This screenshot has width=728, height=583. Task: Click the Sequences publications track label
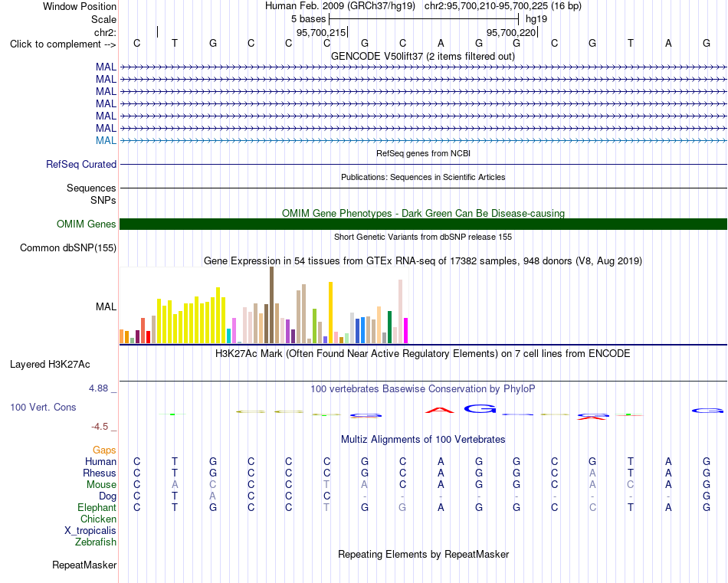(x=91, y=188)
